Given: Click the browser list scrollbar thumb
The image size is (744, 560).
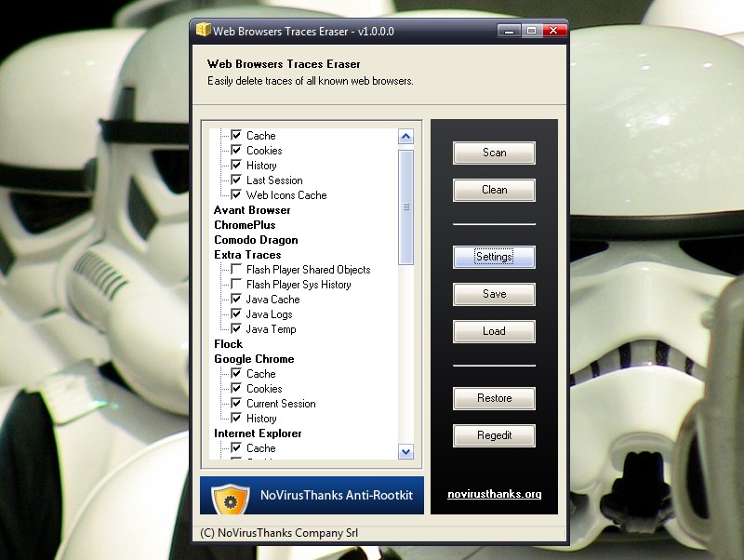Looking at the screenshot, I should coord(405,207).
